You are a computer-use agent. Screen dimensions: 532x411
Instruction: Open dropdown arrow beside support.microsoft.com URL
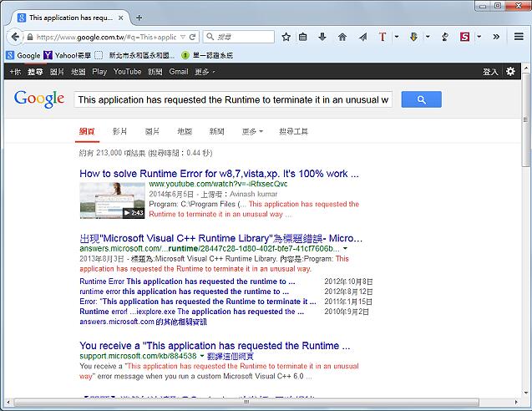click(202, 356)
